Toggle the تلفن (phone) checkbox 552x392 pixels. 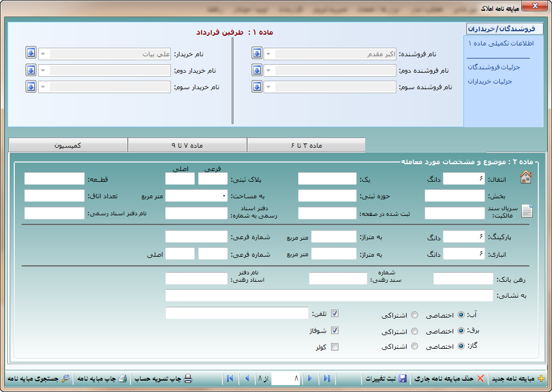pos(334,313)
